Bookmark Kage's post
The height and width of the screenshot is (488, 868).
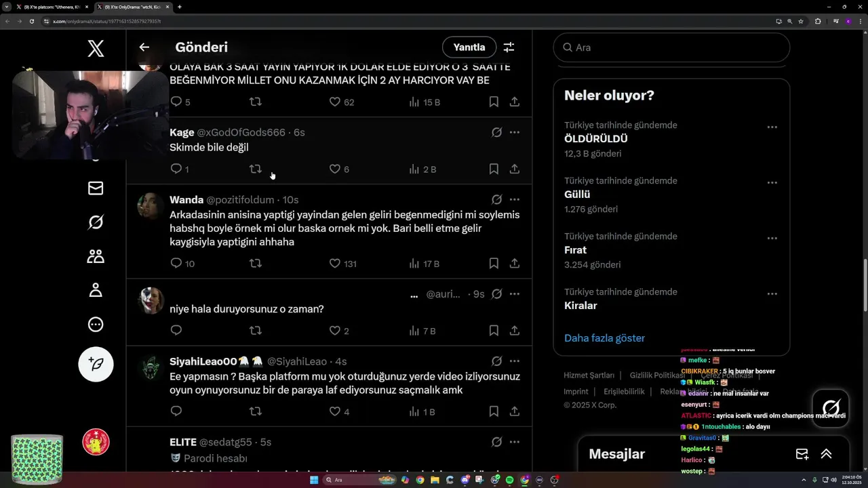coord(494,169)
